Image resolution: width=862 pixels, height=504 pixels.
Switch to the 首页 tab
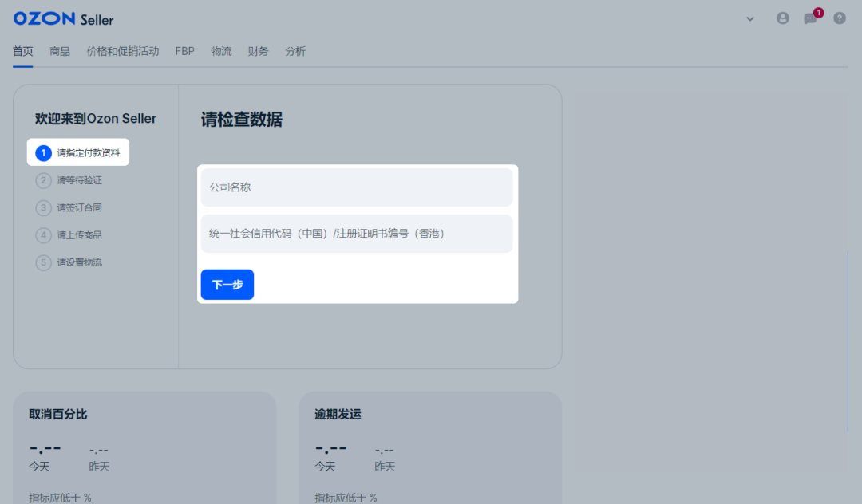tap(23, 51)
